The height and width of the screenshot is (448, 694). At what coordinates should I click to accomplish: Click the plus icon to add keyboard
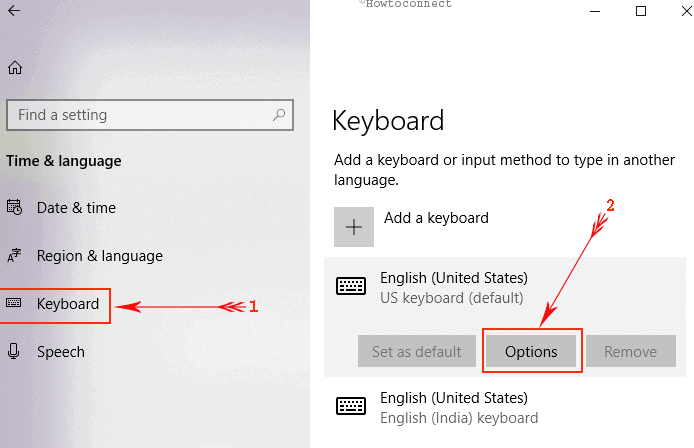(x=354, y=227)
